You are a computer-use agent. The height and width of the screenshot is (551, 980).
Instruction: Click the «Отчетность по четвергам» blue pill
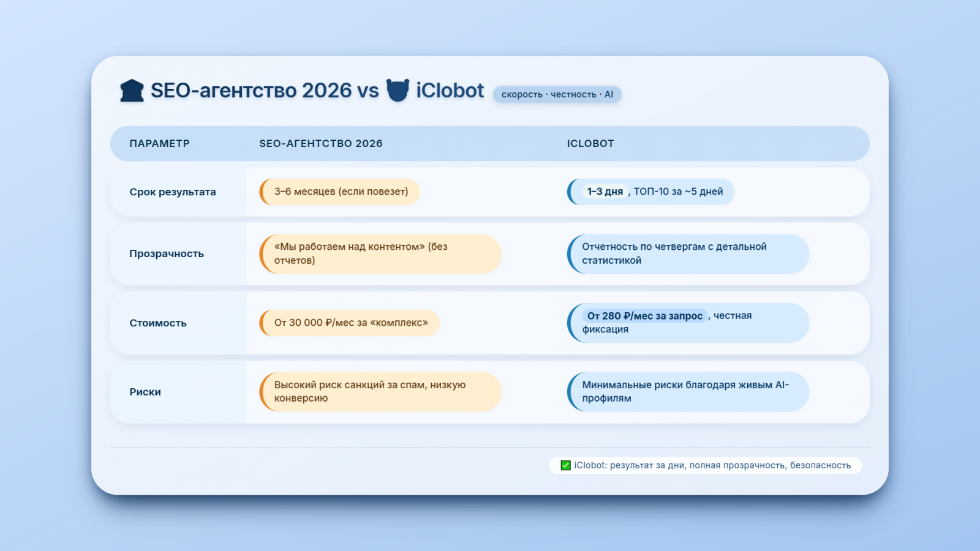pyautogui.click(x=687, y=253)
